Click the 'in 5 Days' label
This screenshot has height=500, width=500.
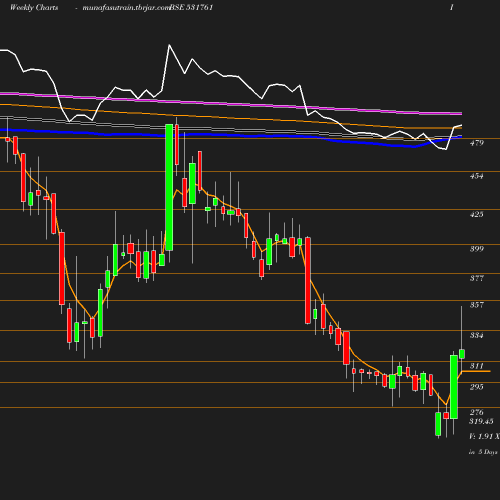pos(483,452)
